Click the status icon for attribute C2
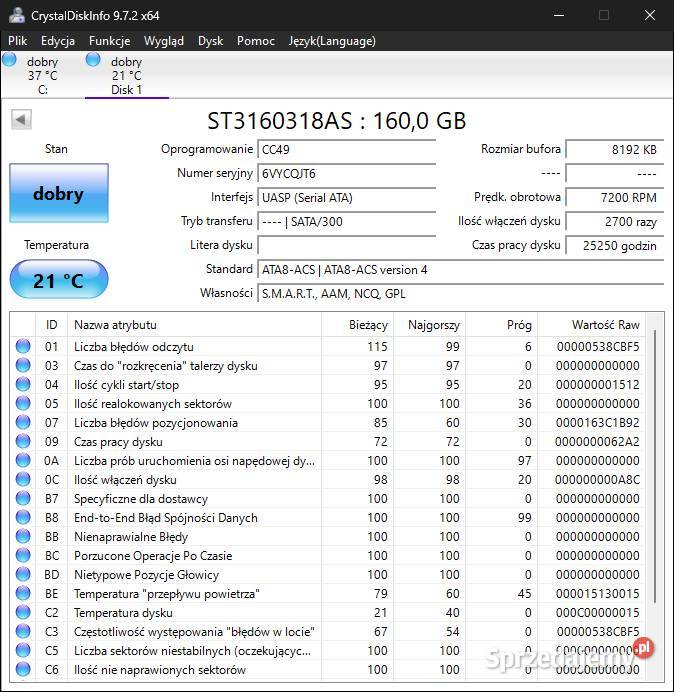The height and width of the screenshot is (692, 674). coord(23,613)
